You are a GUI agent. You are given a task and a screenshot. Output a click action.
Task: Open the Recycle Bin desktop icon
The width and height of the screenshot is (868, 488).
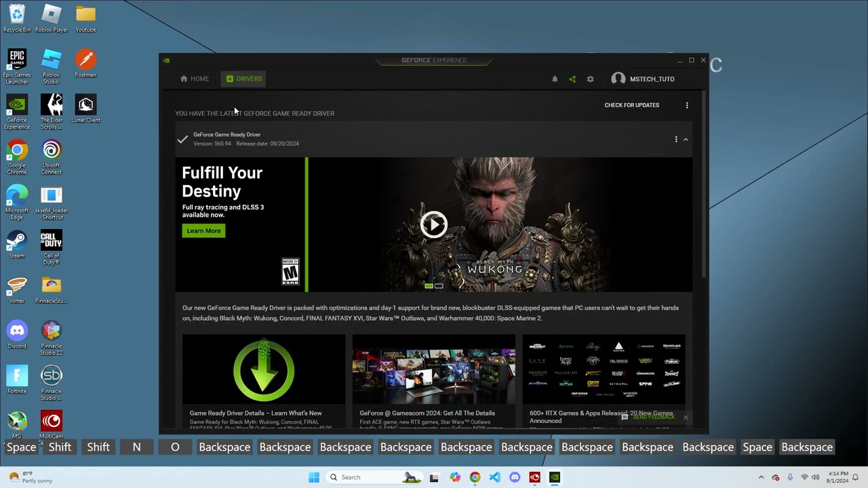[x=17, y=18]
